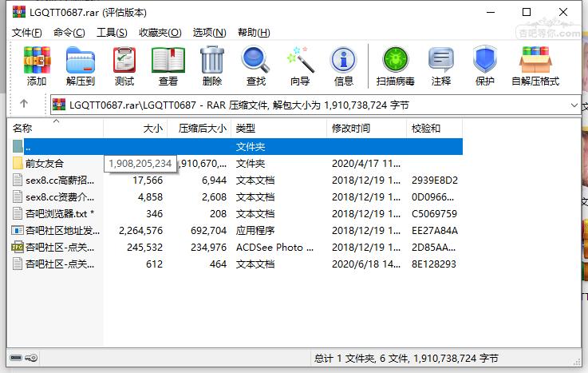
Task: Click the ACDSee Photo type cell
Action: click(x=274, y=248)
